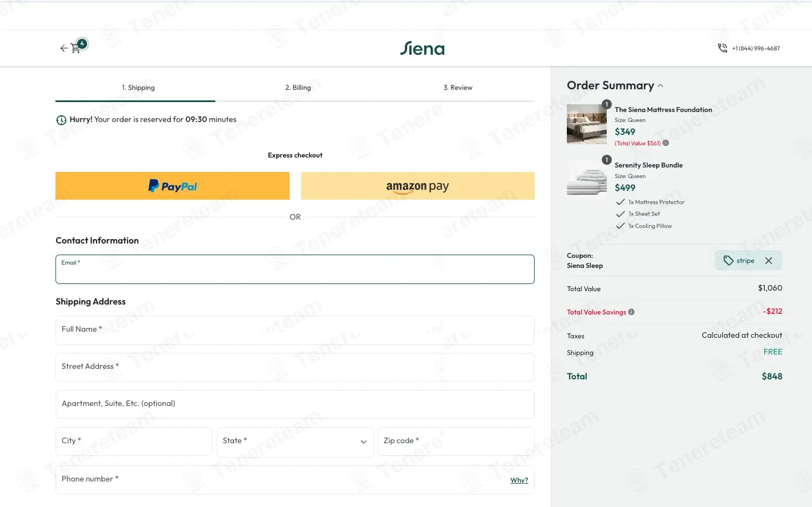This screenshot has width=812, height=507.
Task: Focus the Email input field
Action: click(295, 270)
